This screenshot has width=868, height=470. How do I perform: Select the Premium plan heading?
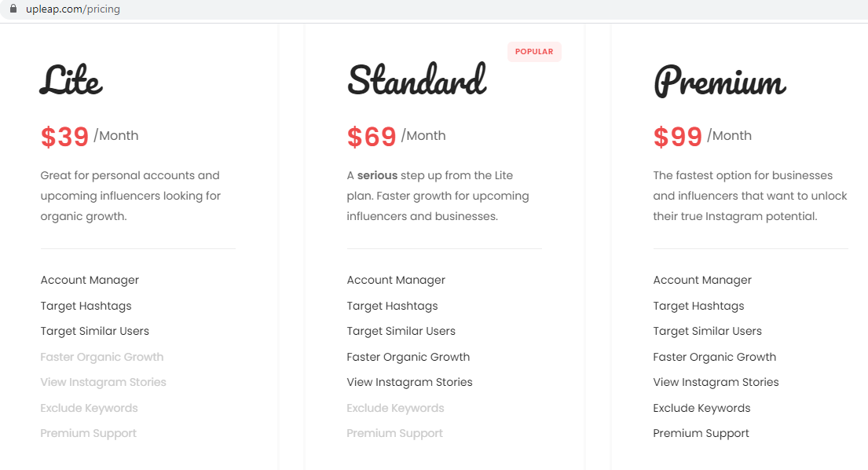(720, 82)
